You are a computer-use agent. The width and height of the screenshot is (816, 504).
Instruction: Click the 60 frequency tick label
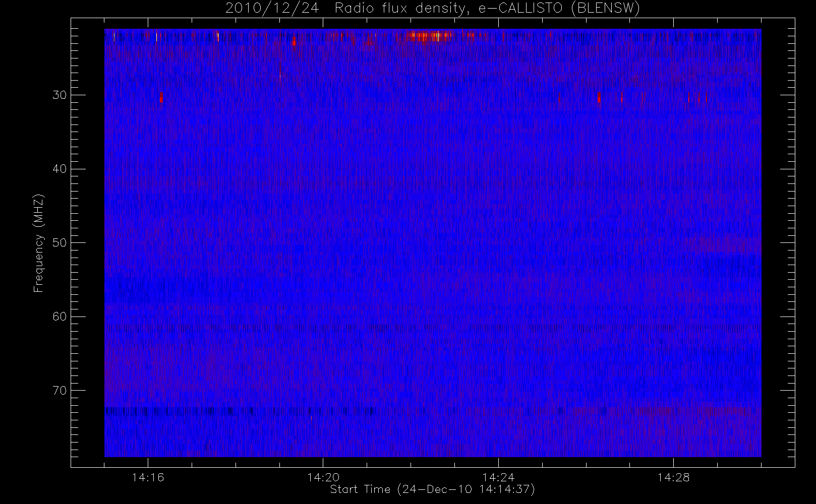pyautogui.click(x=60, y=317)
